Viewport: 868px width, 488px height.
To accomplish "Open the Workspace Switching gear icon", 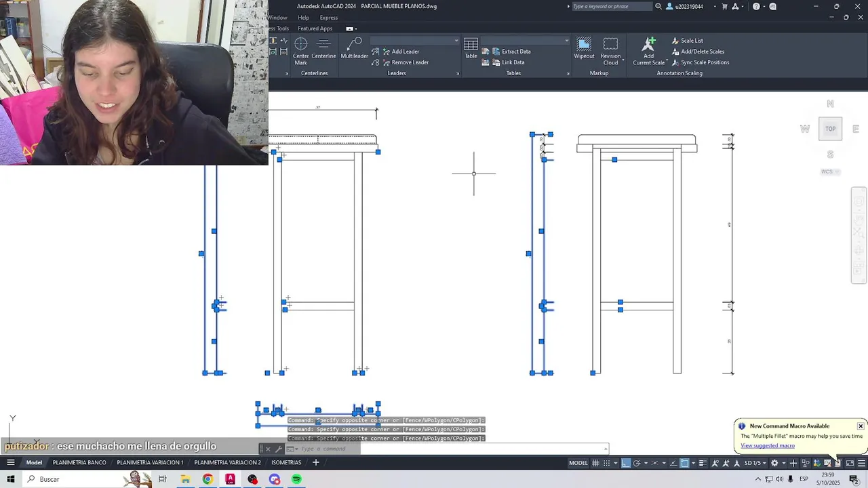I will (x=774, y=463).
